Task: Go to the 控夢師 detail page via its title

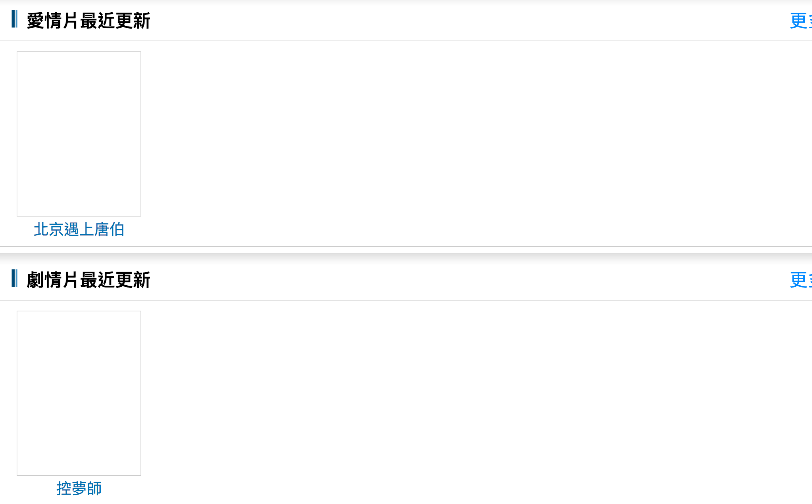Action: click(x=79, y=488)
